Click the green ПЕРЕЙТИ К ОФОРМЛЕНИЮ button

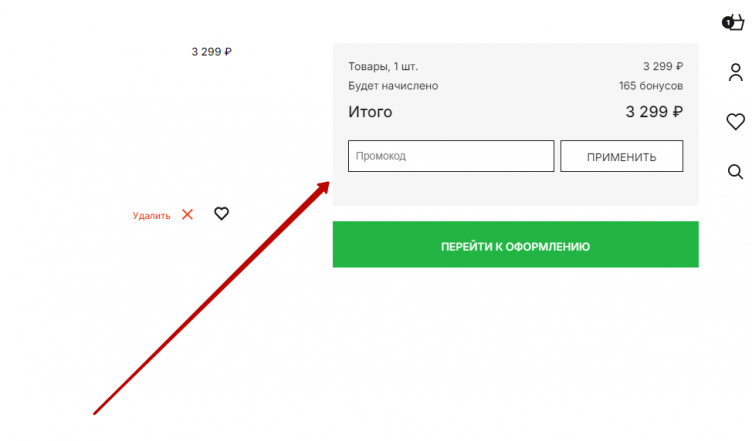click(515, 245)
